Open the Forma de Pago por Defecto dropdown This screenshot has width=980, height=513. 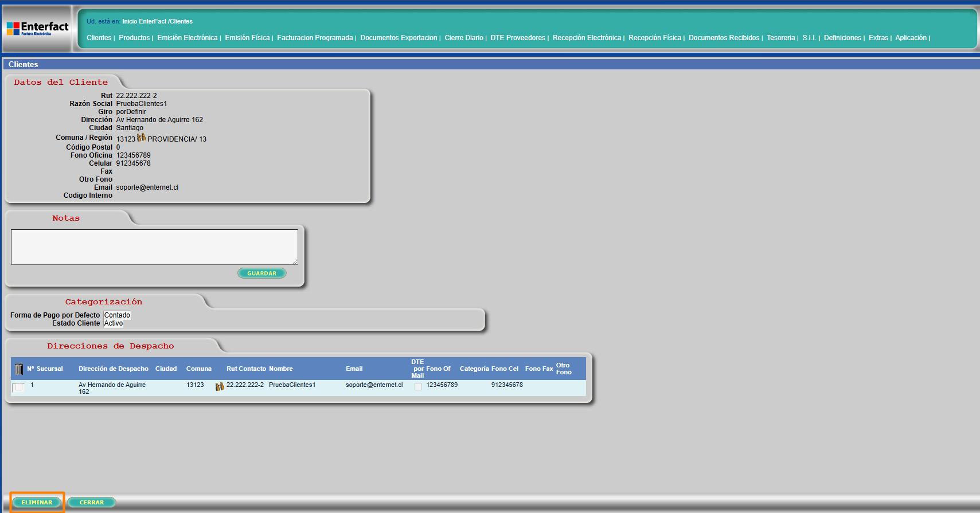[x=117, y=315]
